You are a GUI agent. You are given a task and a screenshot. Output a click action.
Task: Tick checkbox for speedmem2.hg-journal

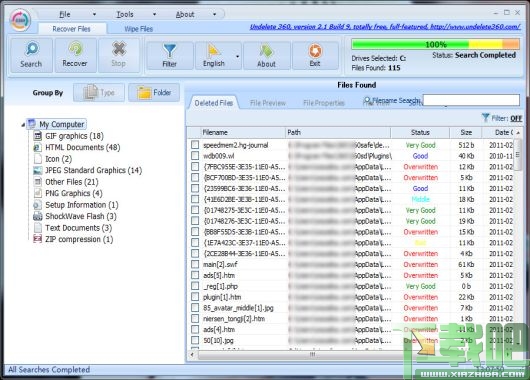pos(195,145)
